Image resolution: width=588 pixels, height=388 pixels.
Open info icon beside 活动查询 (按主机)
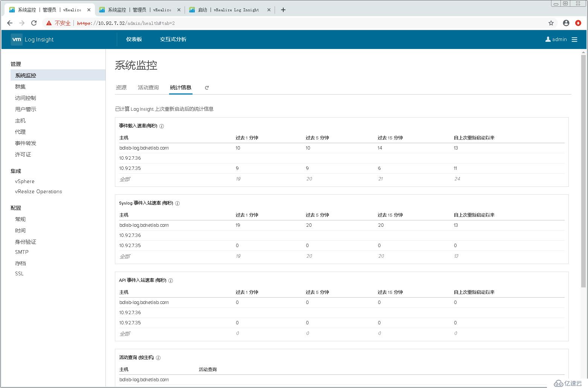tap(158, 358)
